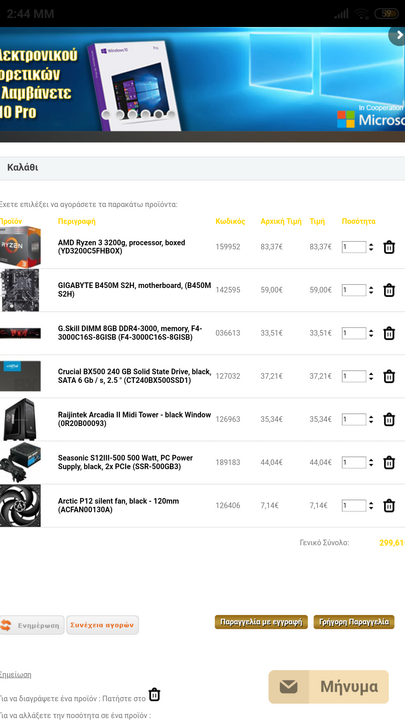Focus quantity field of AMD Ryzen 3

354,247
